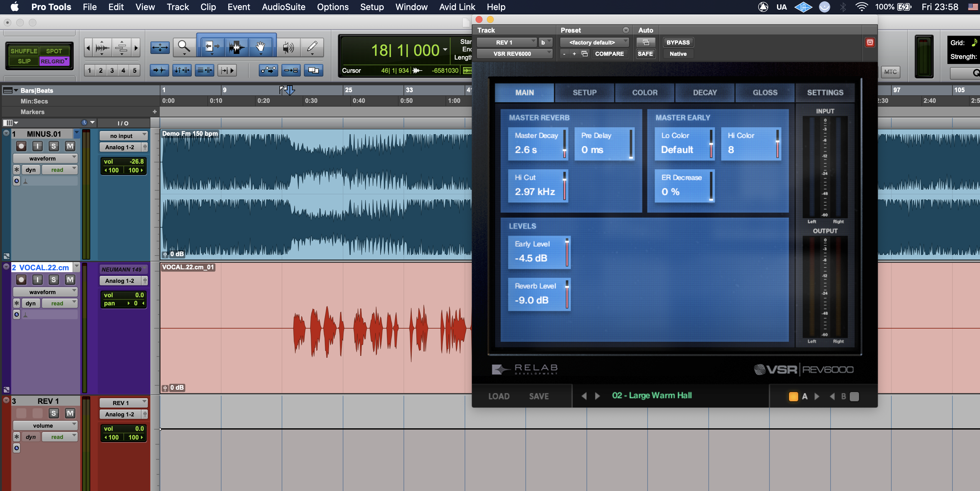The height and width of the screenshot is (491, 980).
Task: Select the Grabber hand tool
Action: point(260,47)
